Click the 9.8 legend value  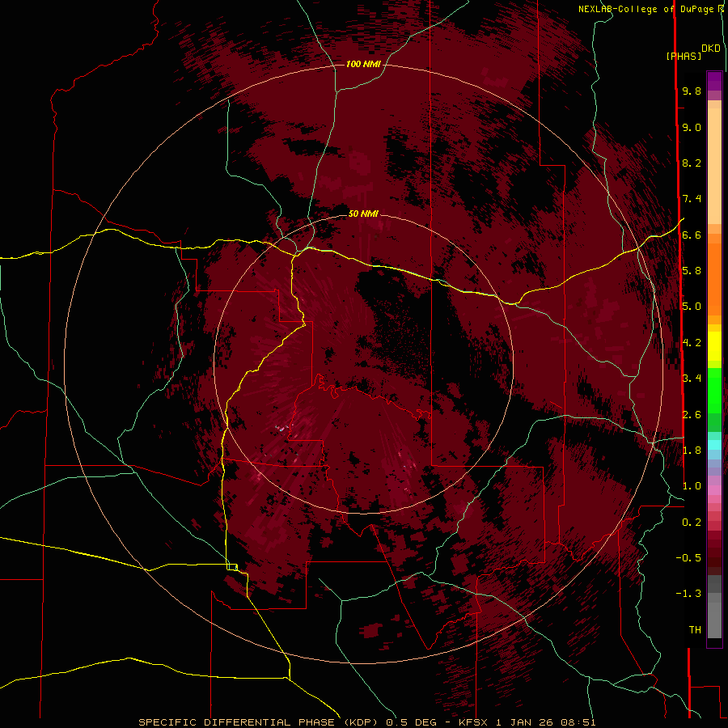[692, 91]
